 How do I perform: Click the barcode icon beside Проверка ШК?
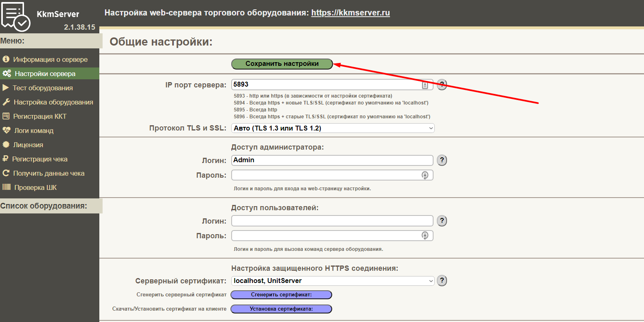7,187
